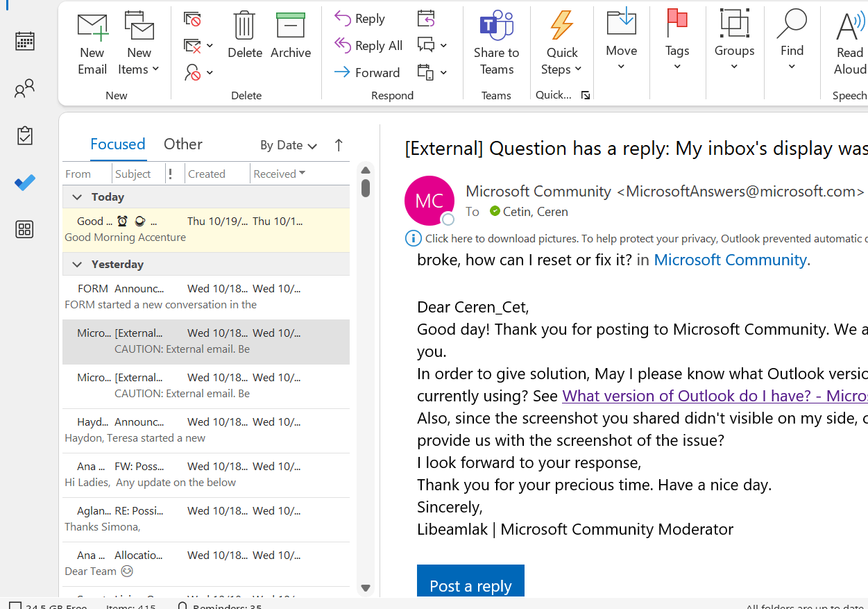Open the Microsoft Community link
The image size is (868, 609).
click(x=730, y=260)
